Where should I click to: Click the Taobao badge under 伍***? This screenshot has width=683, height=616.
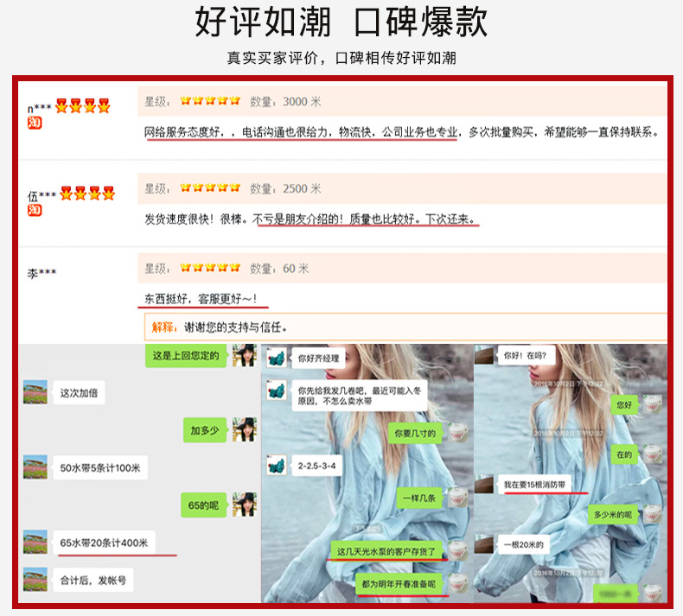coord(35,210)
